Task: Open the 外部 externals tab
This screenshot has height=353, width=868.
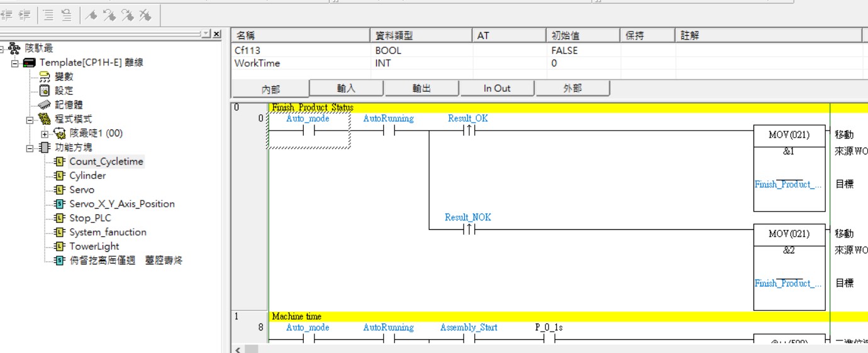Action: pos(572,89)
